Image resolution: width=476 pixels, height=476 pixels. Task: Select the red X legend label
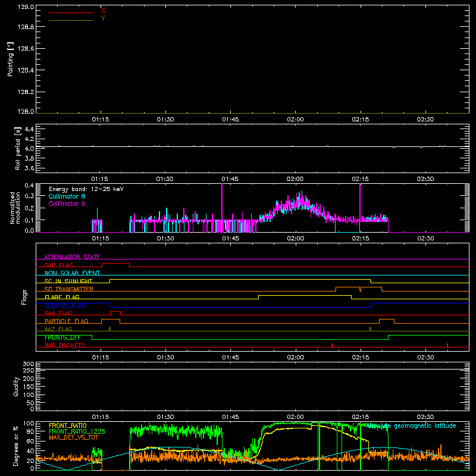tap(103, 11)
